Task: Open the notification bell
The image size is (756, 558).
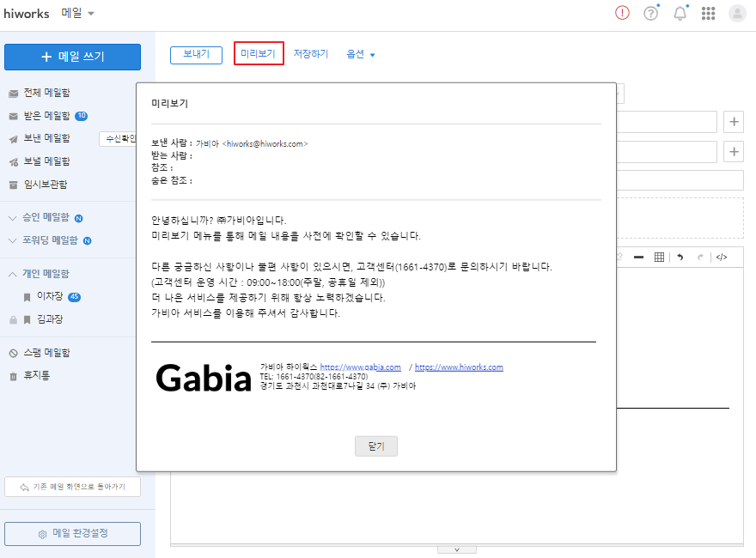Action: pos(680,13)
